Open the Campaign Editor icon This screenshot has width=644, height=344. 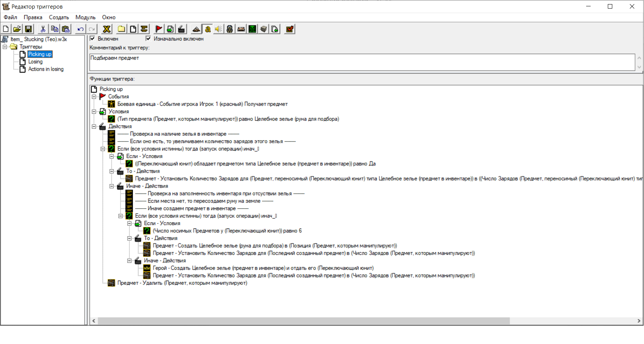tap(241, 29)
